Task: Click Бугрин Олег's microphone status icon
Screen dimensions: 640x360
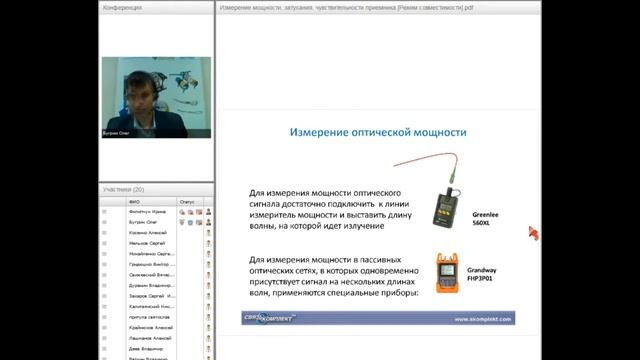Action: 182,222
